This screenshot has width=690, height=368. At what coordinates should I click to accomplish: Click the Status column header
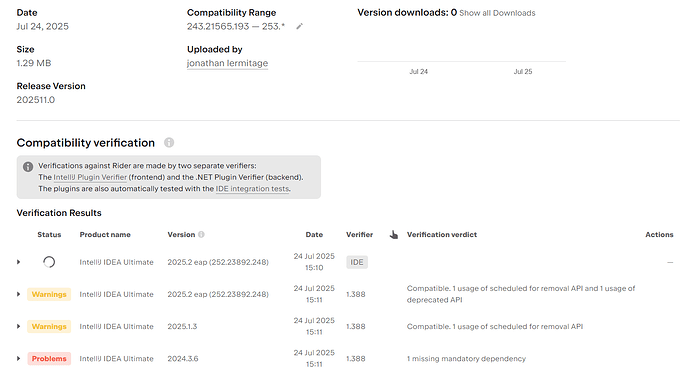(x=49, y=235)
